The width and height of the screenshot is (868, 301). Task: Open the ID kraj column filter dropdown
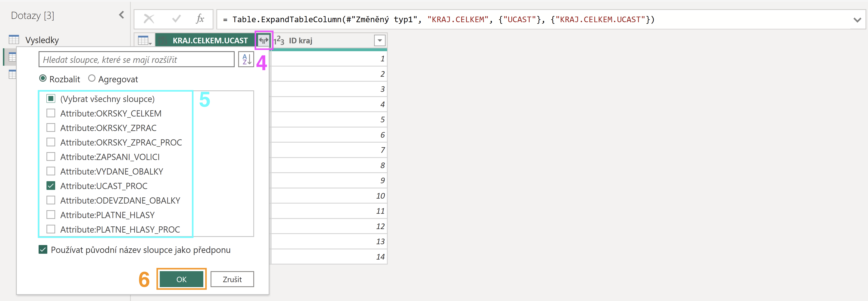pos(380,40)
